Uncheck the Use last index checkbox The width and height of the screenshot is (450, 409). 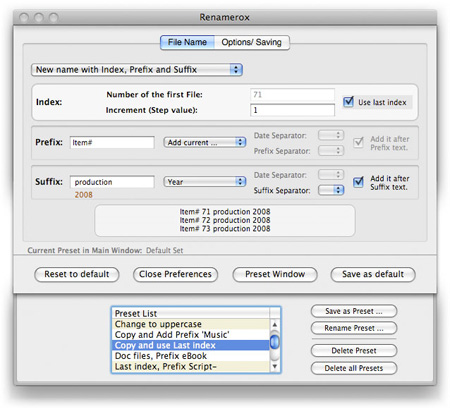pos(348,101)
